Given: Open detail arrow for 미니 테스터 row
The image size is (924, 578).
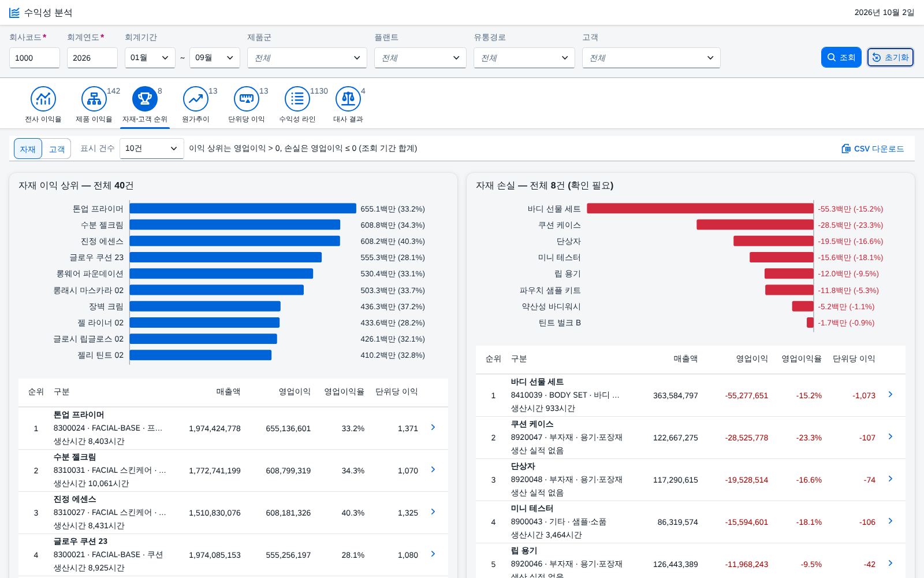Looking at the screenshot, I should 891,521.
